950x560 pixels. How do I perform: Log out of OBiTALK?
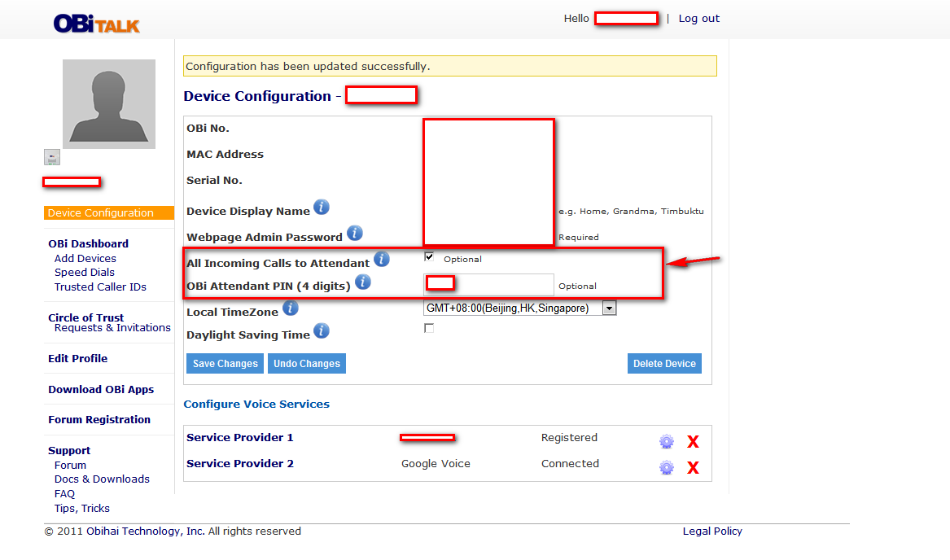699,18
